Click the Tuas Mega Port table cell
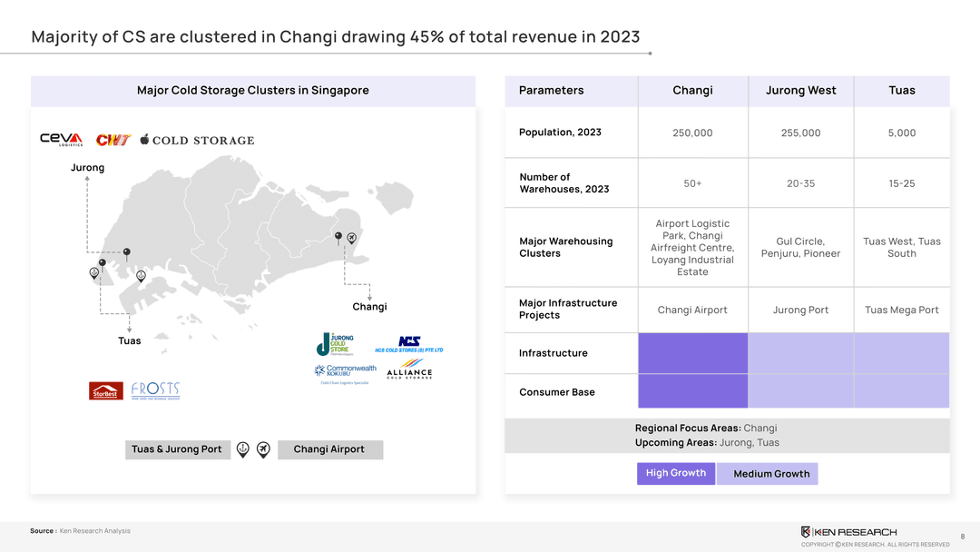 901,310
